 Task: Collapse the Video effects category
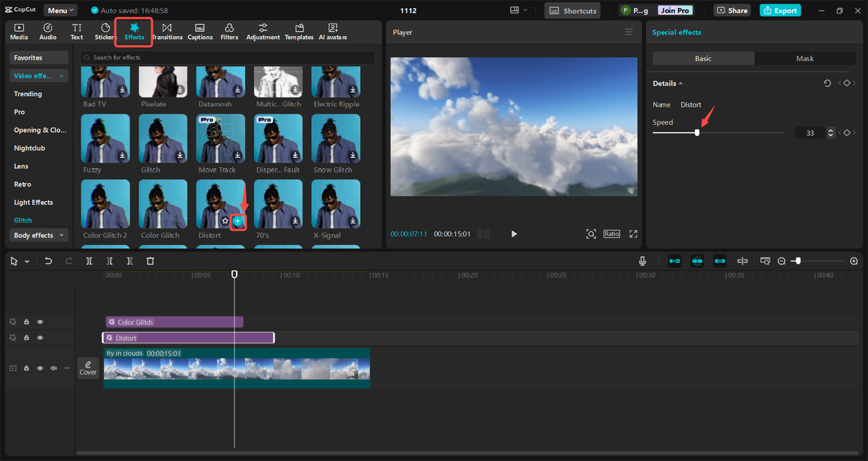click(39, 76)
